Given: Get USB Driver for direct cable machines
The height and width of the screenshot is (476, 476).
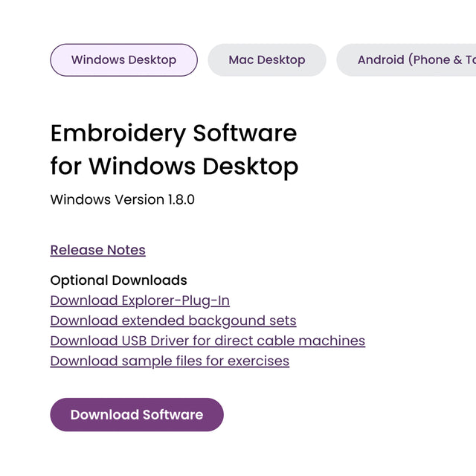Looking at the screenshot, I should 208,341.
